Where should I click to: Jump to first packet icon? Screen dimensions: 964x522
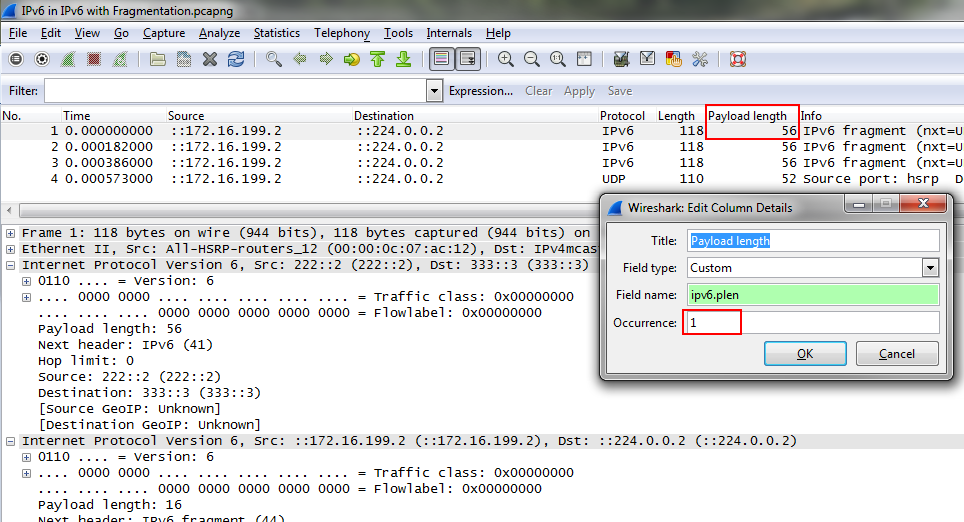pyautogui.click(x=377, y=59)
